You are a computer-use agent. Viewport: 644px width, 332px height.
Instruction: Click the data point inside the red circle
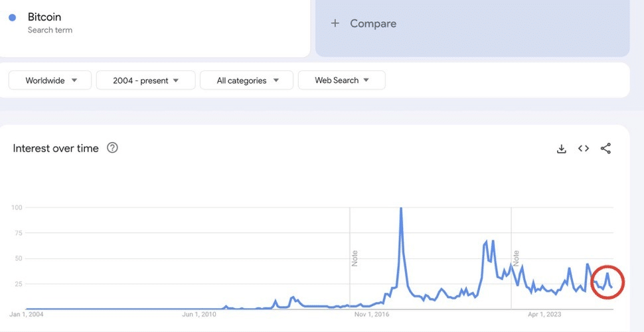click(x=607, y=274)
